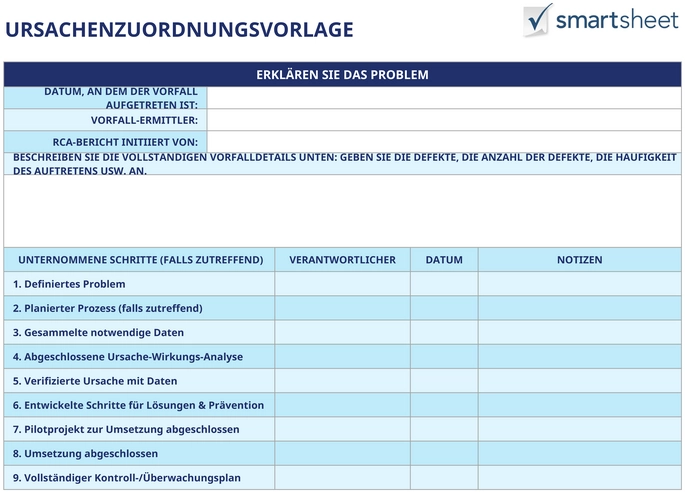The width and height of the screenshot is (685, 492).
Task: Select the DATUM, AN DEM DER VORFALL label
Action: tap(121, 98)
